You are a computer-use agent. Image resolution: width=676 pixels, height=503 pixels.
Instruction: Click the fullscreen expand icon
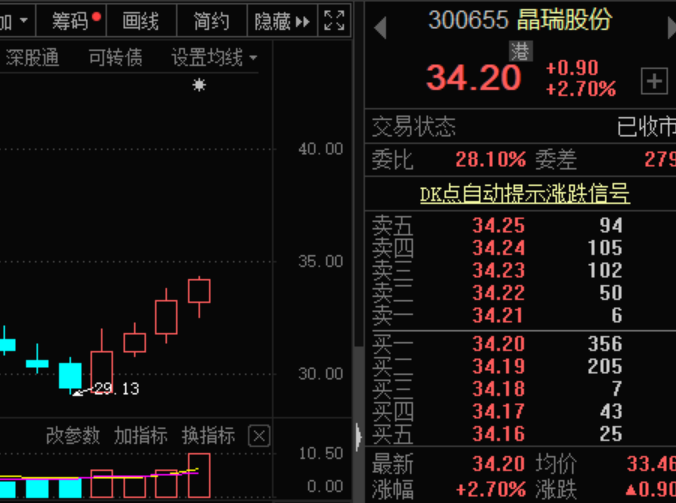coord(335,20)
